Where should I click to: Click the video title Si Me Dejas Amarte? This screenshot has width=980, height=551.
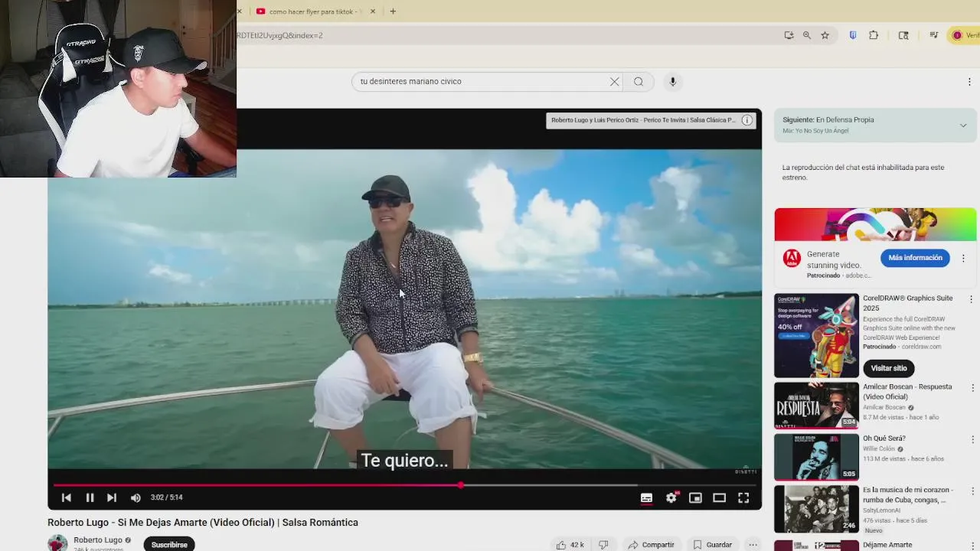tap(203, 523)
